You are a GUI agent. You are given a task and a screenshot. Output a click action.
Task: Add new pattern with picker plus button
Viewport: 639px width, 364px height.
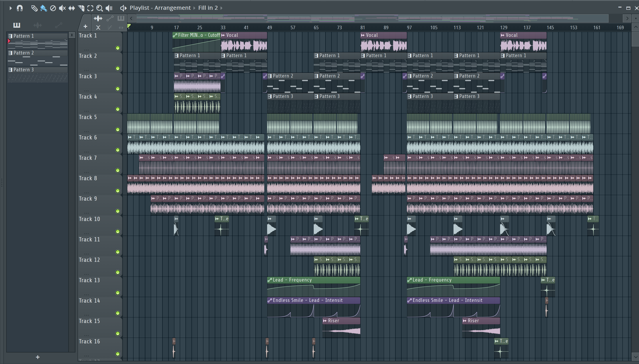pos(38,357)
